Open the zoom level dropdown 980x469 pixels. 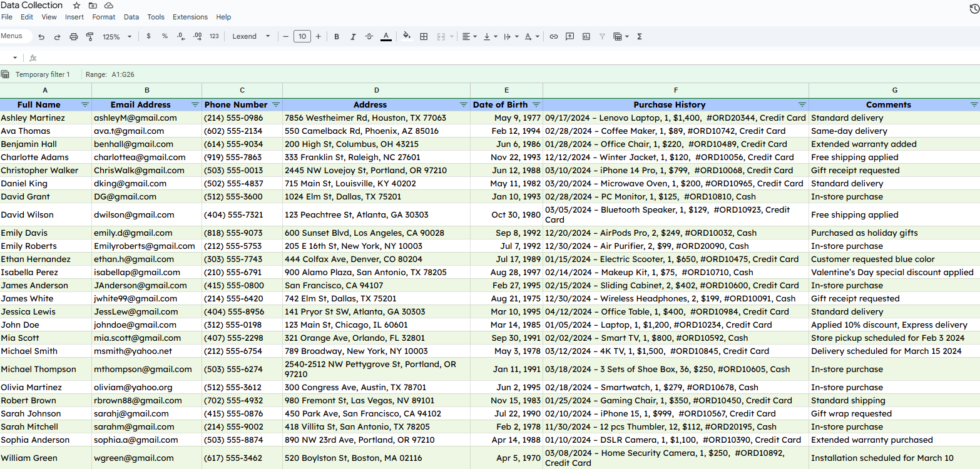click(117, 37)
